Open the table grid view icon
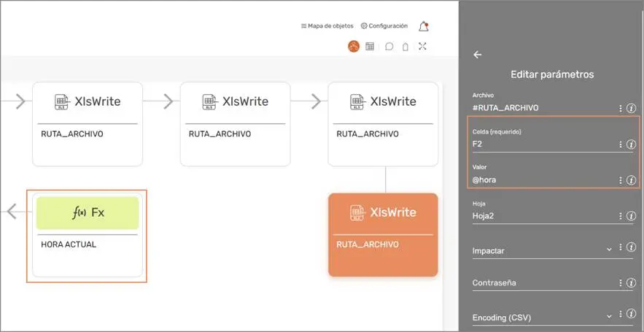644x332 pixels. coord(370,47)
